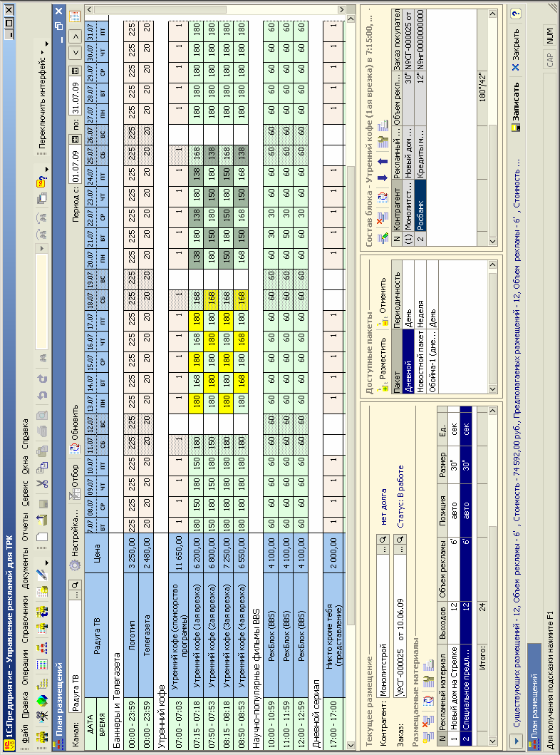Screen dimensions: 560x755
Task: Click the copy toolbar icon
Action: [42, 466]
